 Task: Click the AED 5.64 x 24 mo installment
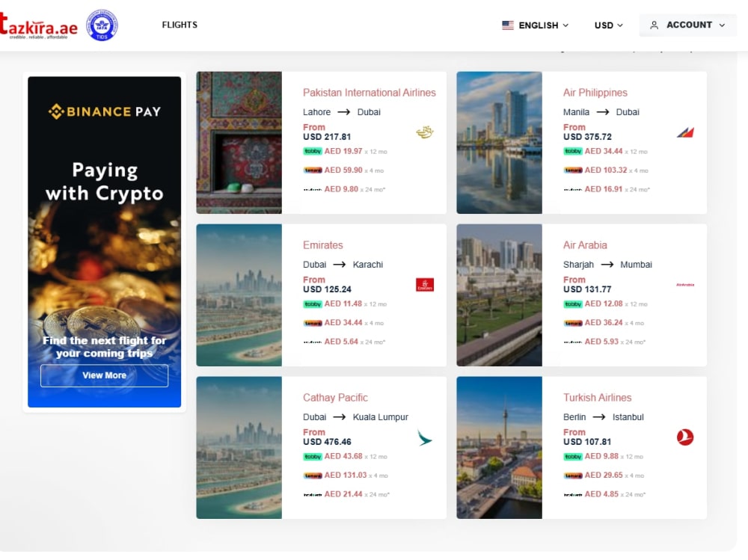[355, 342]
